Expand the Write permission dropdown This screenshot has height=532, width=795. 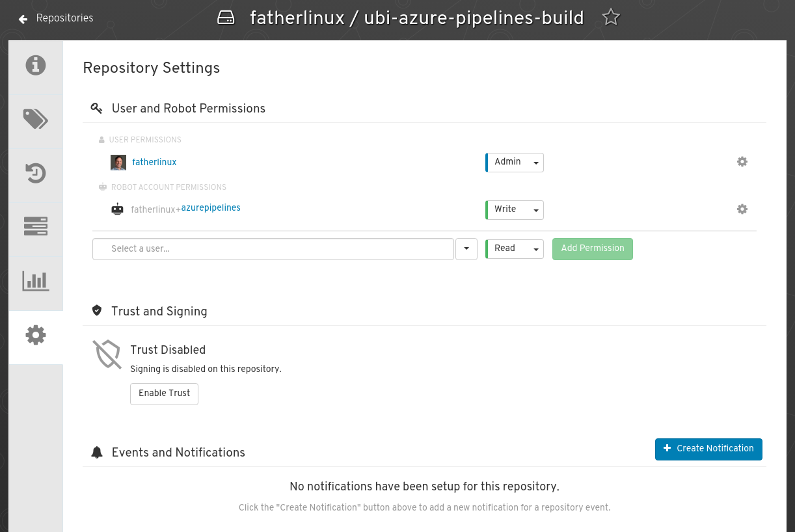click(515, 209)
